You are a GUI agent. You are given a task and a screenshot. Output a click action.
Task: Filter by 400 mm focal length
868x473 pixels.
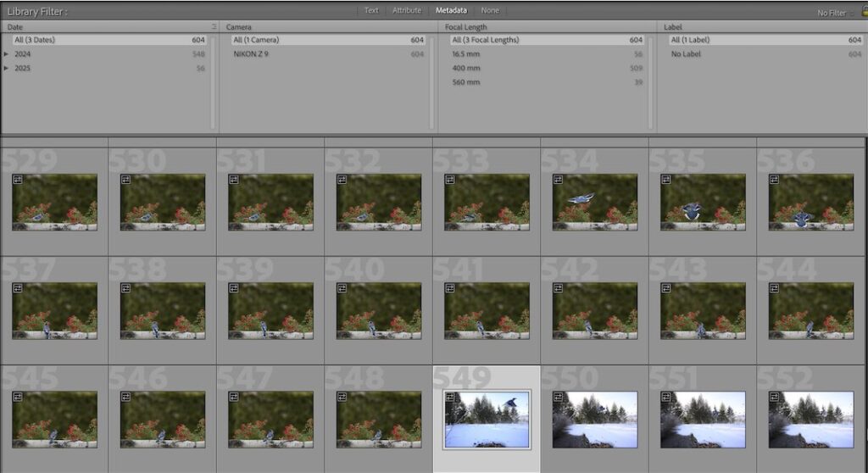coord(547,68)
